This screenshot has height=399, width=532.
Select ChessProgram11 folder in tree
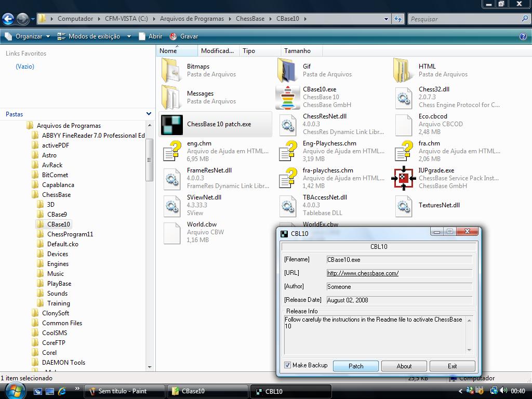pos(70,234)
